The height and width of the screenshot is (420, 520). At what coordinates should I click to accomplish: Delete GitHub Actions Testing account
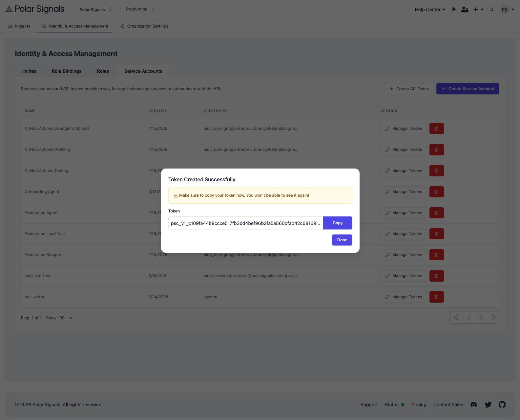[436, 171]
